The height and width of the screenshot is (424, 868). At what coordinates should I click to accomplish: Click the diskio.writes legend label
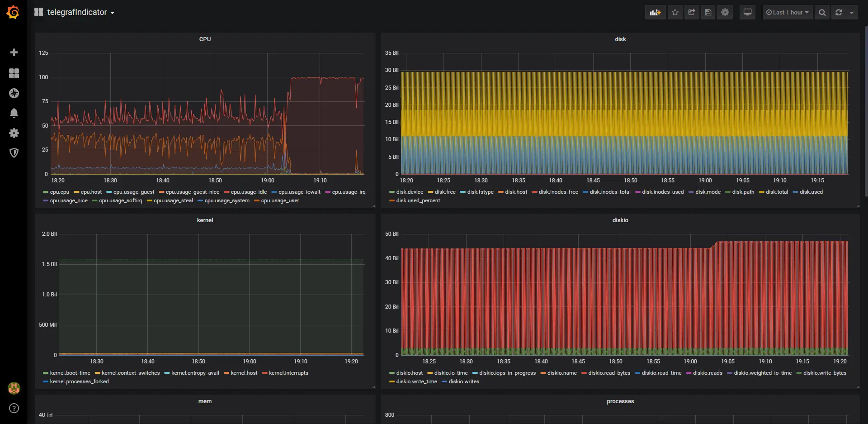(x=464, y=381)
